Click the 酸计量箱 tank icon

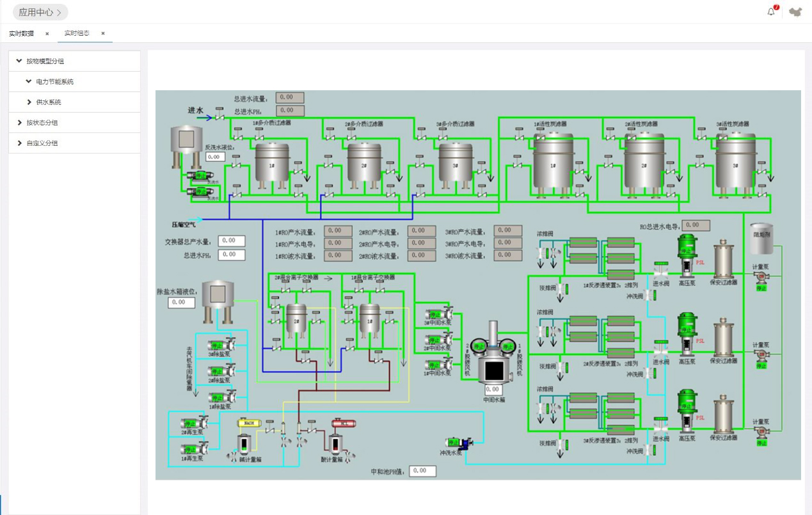[x=335, y=443]
